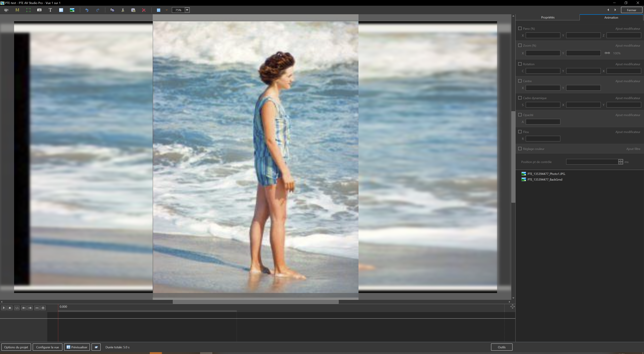
Task: Click Ajout modificateur for Pano
Action: coord(628,29)
